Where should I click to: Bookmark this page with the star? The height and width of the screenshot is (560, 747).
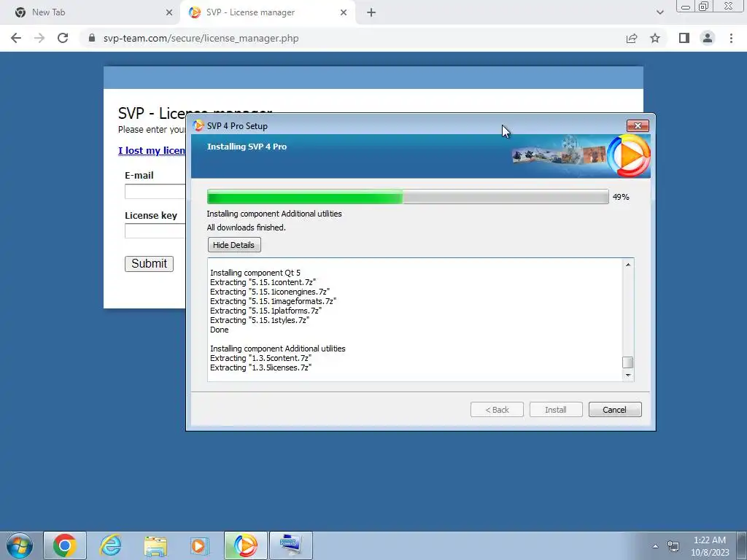(x=655, y=38)
